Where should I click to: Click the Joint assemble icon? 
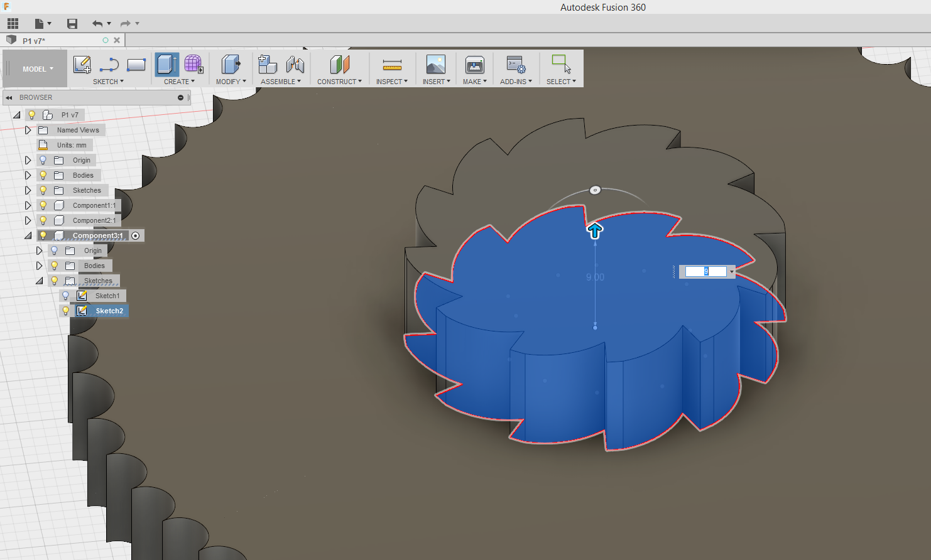pos(295,65)
